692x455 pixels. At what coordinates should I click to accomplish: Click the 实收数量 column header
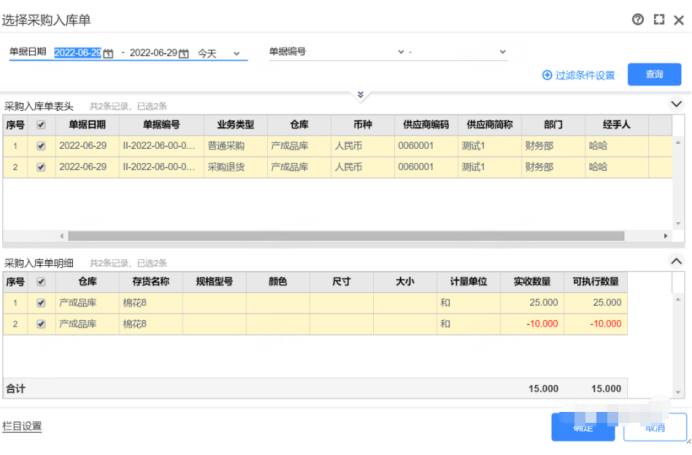click(532, 282)
